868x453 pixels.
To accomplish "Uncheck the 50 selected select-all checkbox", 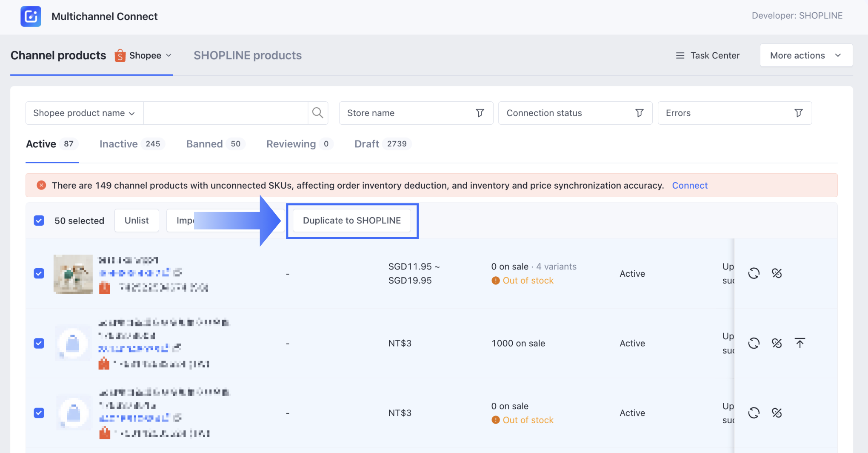I will point(39,221).
